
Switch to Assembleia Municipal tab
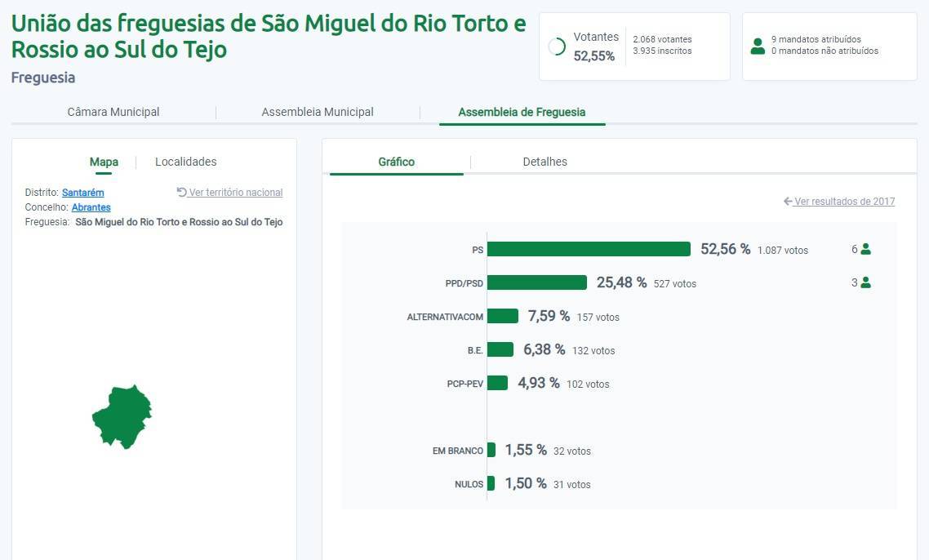[x=318, y=112]
